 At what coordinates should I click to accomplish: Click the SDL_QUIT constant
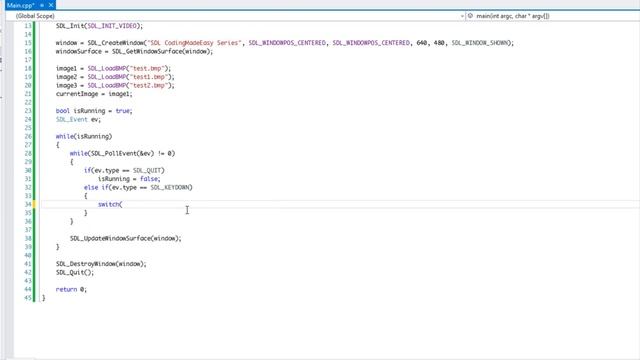pyautogui.click(x=147, y=171)
